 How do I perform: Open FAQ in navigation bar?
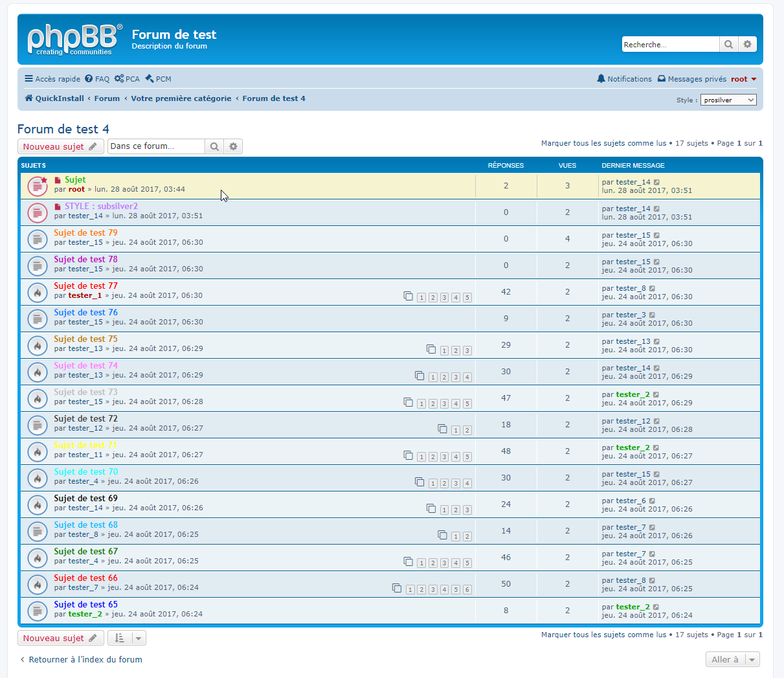click(x=97, y=79)
